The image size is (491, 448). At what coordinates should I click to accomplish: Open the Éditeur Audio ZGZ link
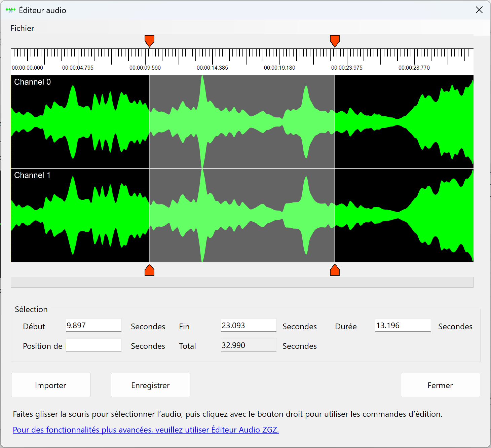146,430
